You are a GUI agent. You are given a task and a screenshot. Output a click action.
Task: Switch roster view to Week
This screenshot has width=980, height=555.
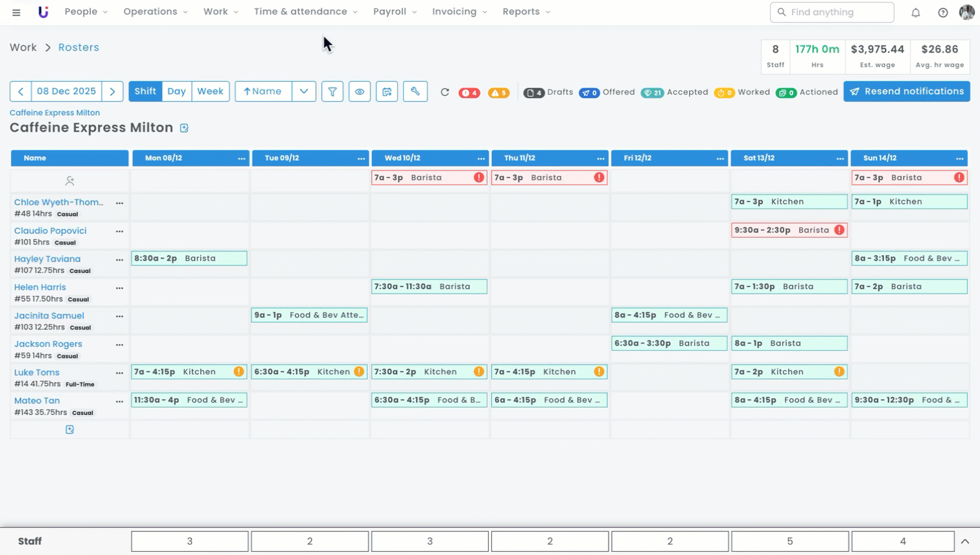(210, 91)
